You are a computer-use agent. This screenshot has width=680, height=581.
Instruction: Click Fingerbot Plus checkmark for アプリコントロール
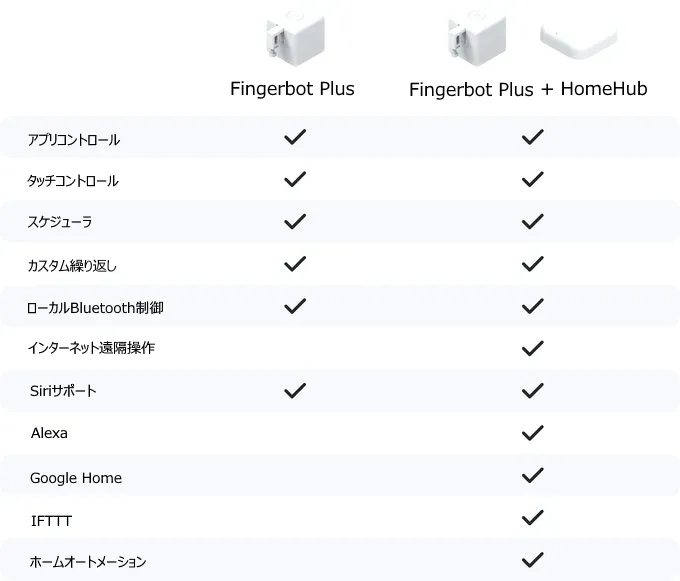(294, 138)
